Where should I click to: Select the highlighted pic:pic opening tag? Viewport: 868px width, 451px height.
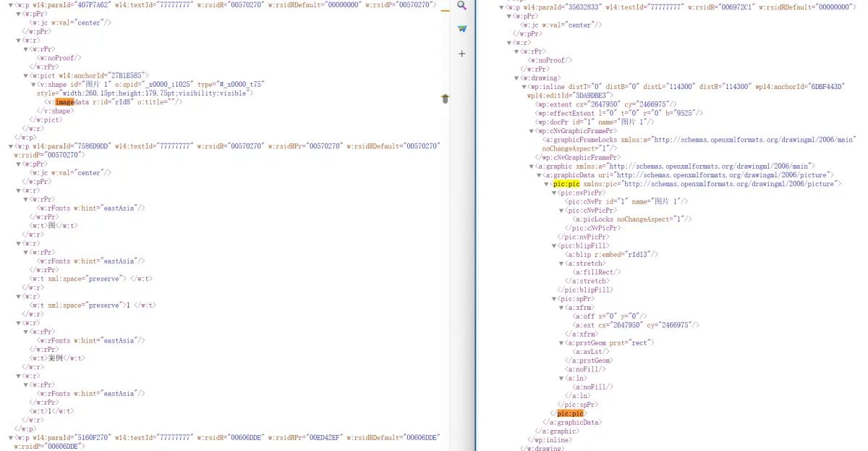click(x=568, y=183)
